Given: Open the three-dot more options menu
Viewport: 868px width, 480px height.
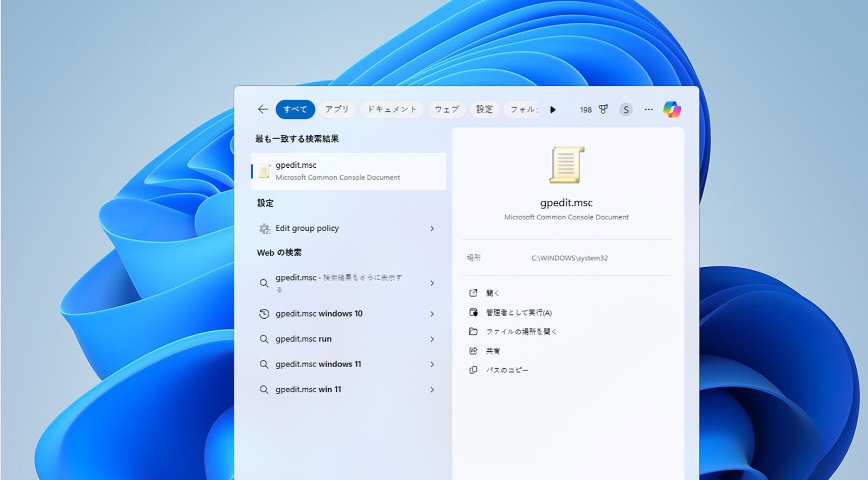Looking at the screenshot, I should (x=649, y=109).
